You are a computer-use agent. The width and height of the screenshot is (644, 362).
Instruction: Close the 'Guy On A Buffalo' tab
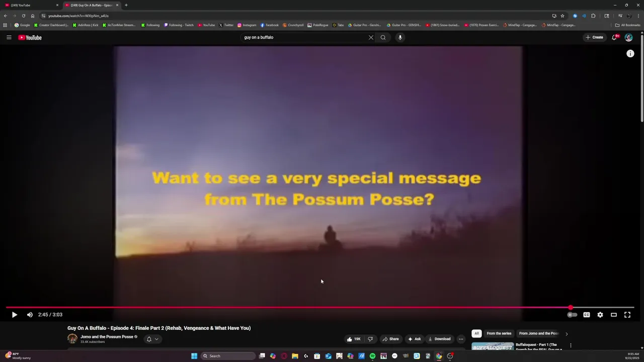point(117,5)
